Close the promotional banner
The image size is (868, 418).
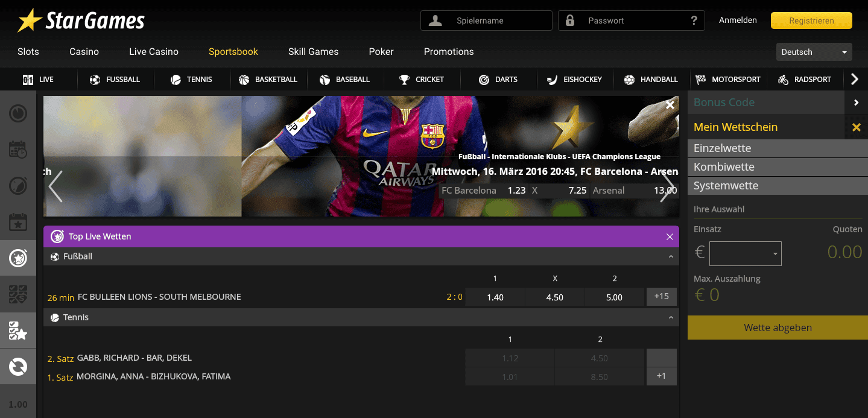coord(670,105)
